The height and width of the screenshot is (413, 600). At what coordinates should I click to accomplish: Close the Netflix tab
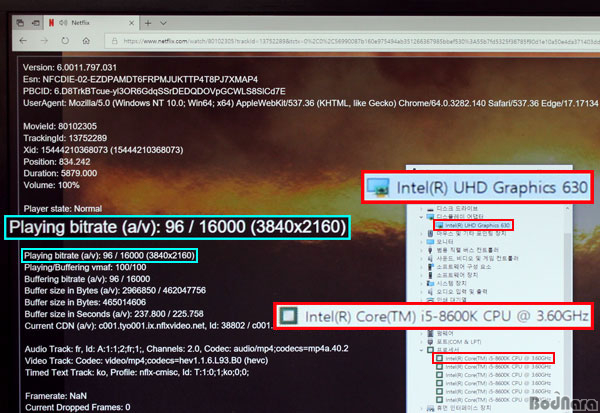(131, 23)
